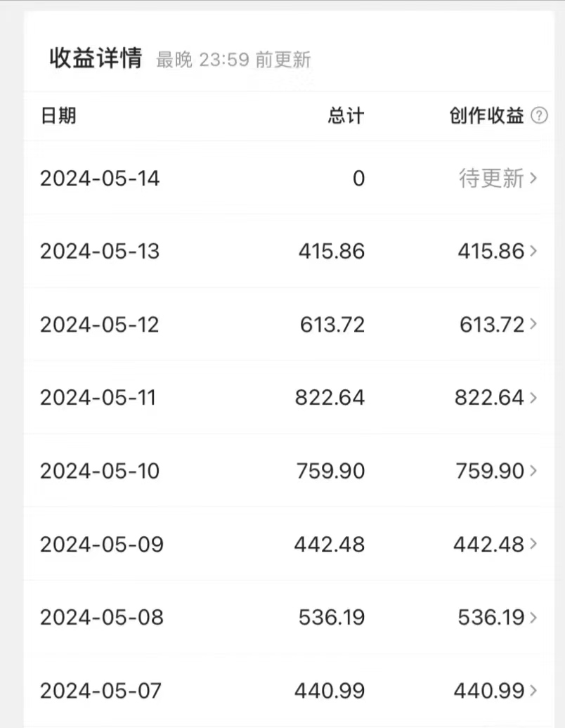Open the chevron next to 822.64
This screenshot has height=728, width=565.
click(x=533, y=398)
